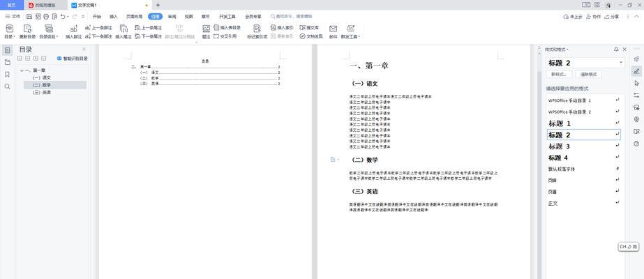Click the command search field
The width and height of the screenshot is (644, 279).
[x=292, y=17]
